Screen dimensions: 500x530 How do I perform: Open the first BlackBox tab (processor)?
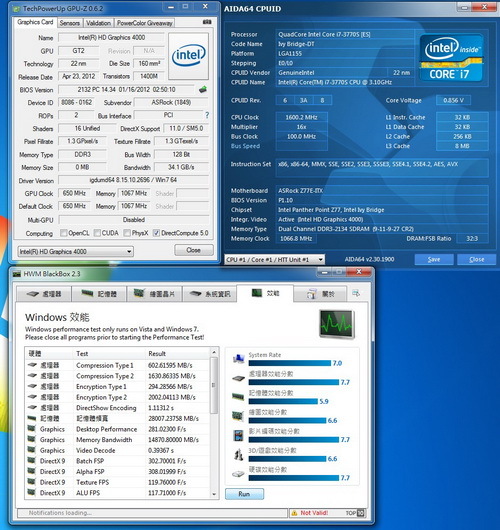[x=44, y=294]
